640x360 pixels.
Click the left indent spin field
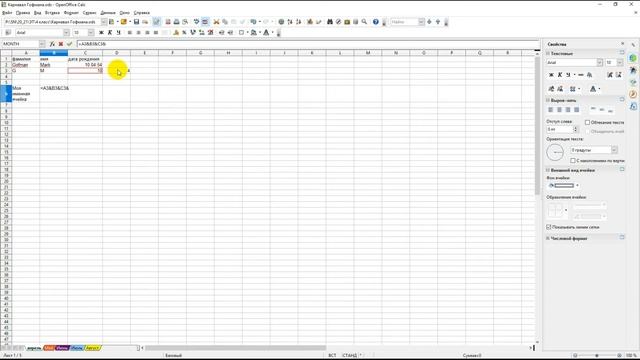tap(562, 129)
